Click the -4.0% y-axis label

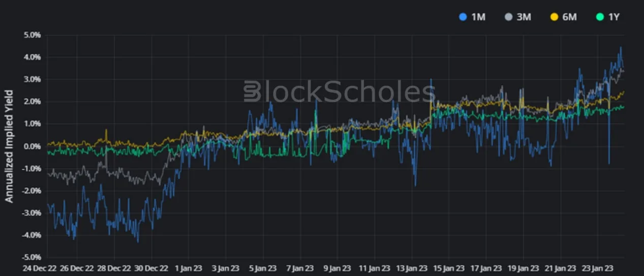[x=32, y=235]
